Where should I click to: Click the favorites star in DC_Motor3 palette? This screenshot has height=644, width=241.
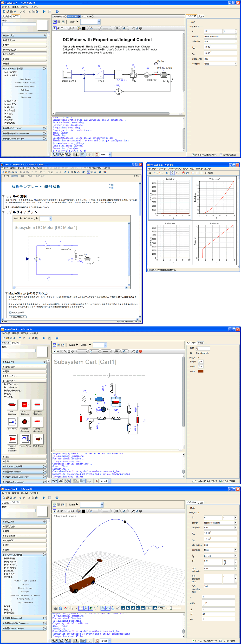(x=45, y=35)
